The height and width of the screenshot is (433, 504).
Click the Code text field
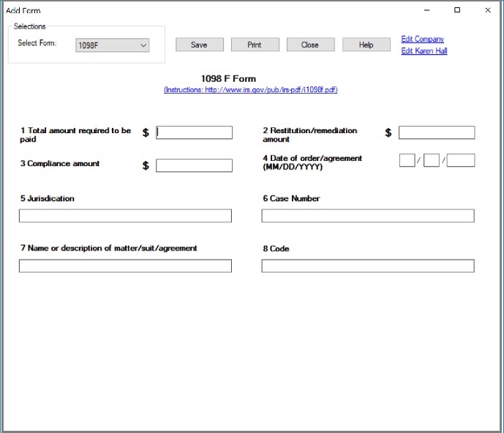coord(368,266)
